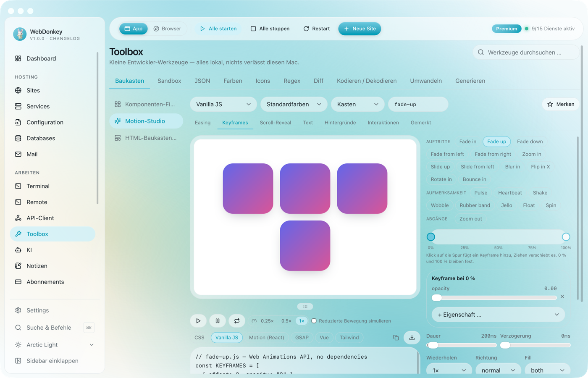Screen dimensions: 588x378
Task: Select the Heartbeat animation preset
Action: [x=510, y=193]
